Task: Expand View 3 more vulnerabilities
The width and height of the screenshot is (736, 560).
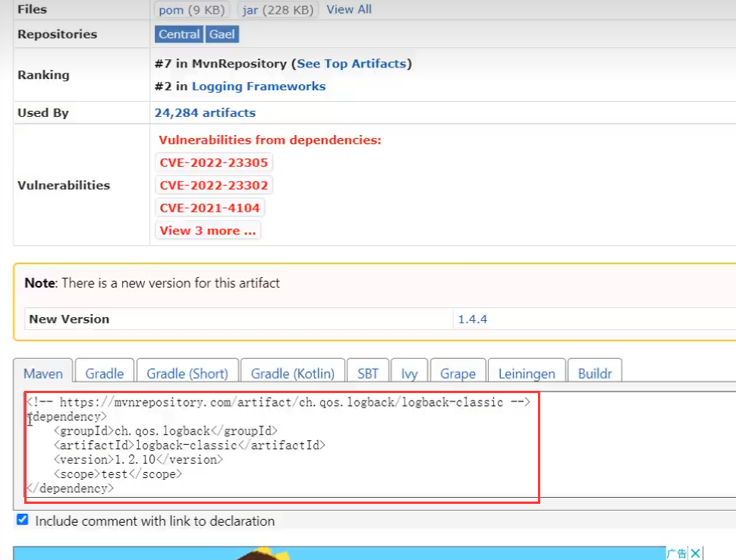Action: 207,231
